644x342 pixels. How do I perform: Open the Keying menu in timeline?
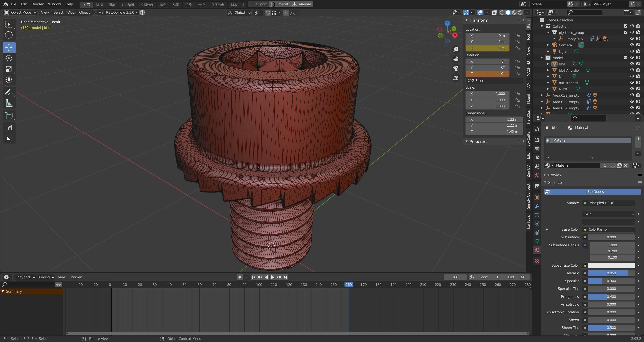point(46,277)
